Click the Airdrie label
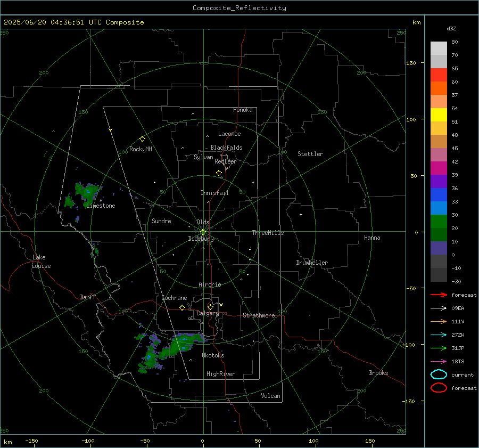 click(210, 284)
